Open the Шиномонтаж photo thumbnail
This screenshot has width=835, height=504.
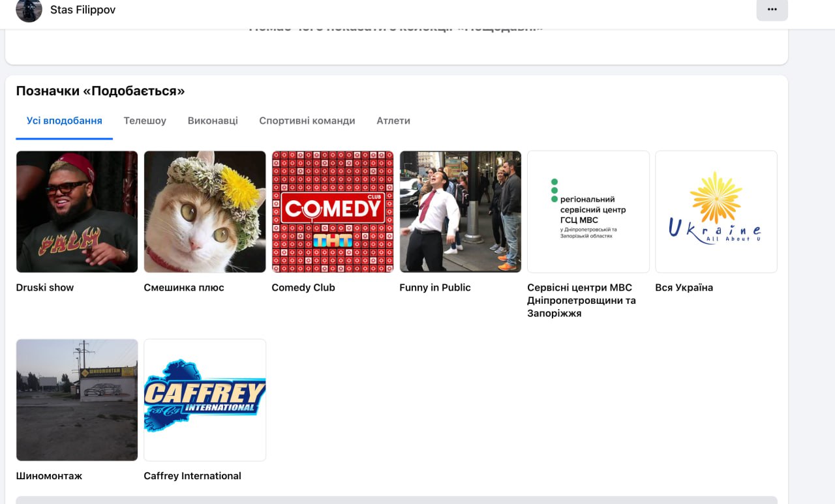point(77,400)
